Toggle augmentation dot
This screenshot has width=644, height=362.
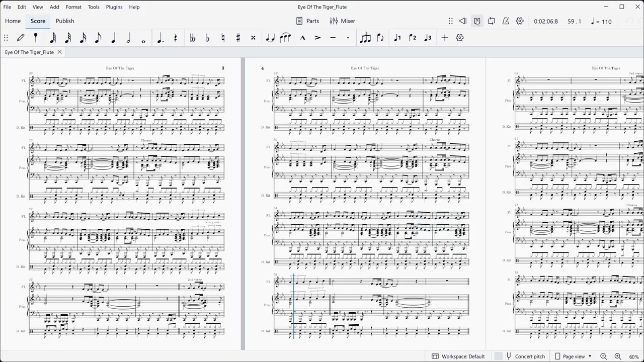tap(160, 38)
